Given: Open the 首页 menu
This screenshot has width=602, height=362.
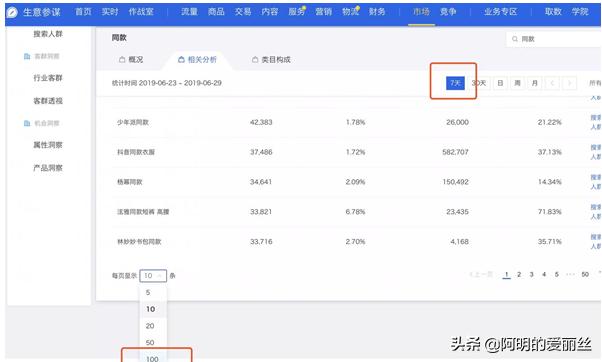Looking at the screenshot, I should pyautogui.click(x=83, y=12).
